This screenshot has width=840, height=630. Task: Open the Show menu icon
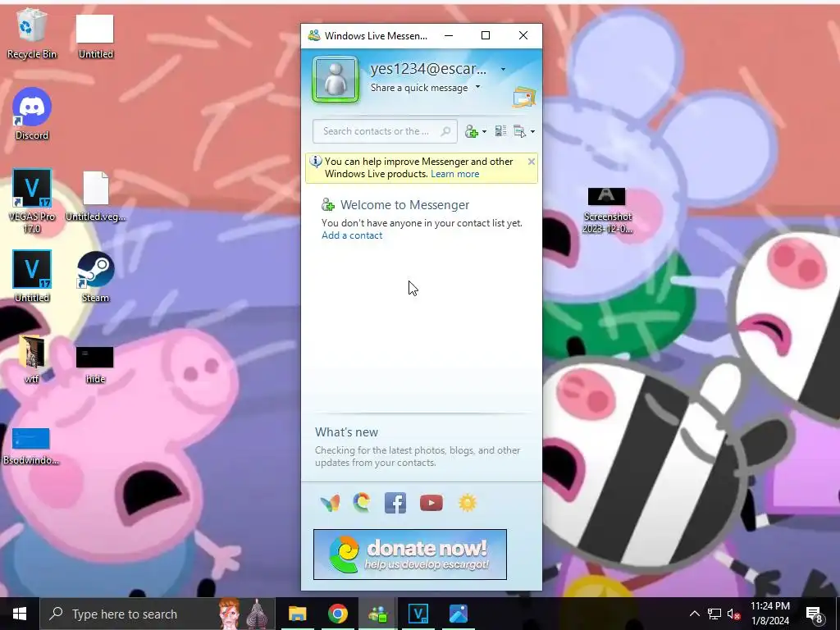(x=519, y=131)
